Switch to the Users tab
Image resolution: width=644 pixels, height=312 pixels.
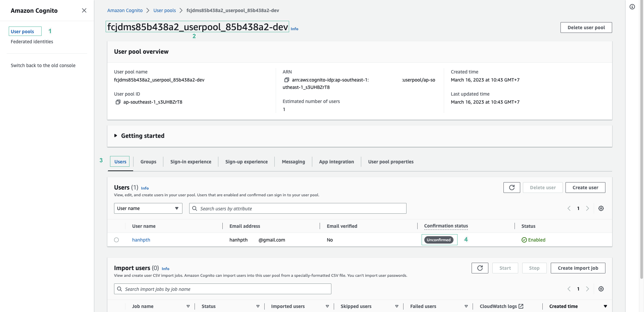point(120,162)
